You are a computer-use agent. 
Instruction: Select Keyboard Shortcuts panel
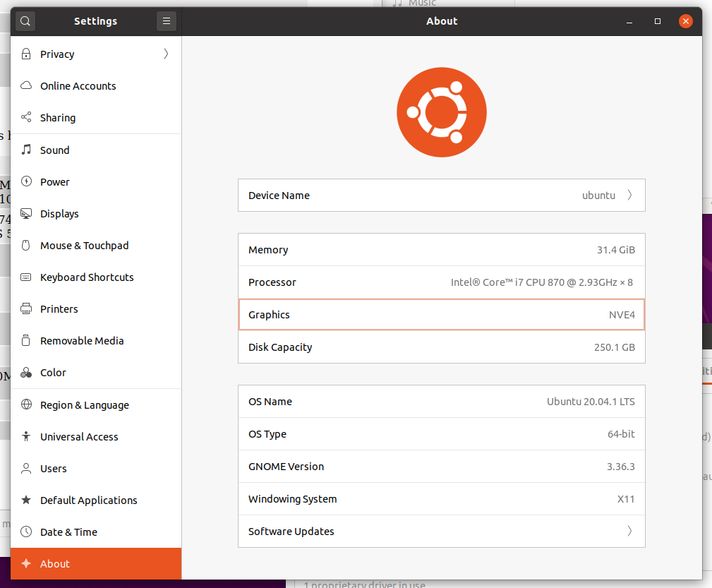96,277
